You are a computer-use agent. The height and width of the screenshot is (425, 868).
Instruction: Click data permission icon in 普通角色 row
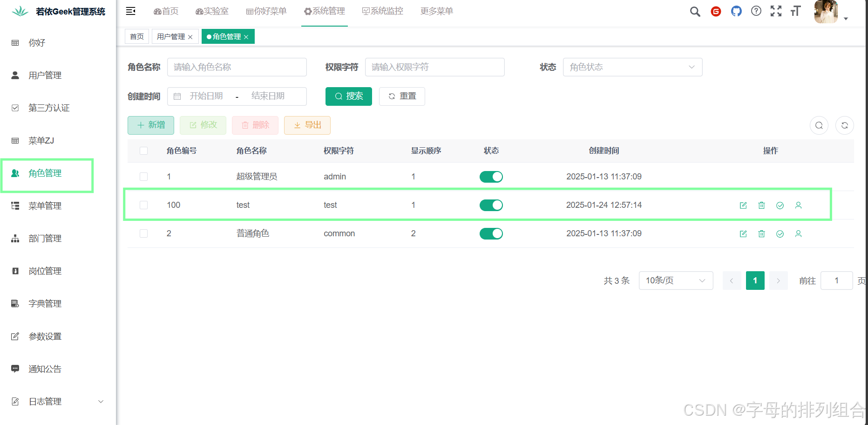click(780, 234)
